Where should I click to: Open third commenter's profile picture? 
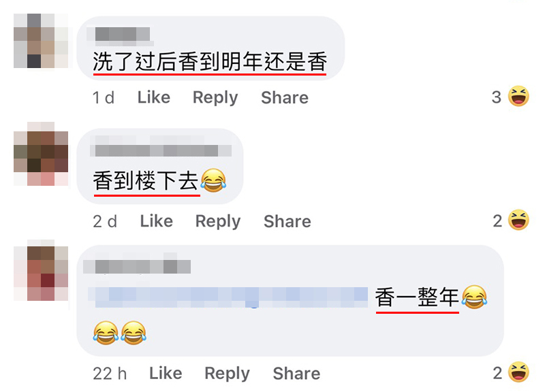pyautogui.click(x=41, y=270)
